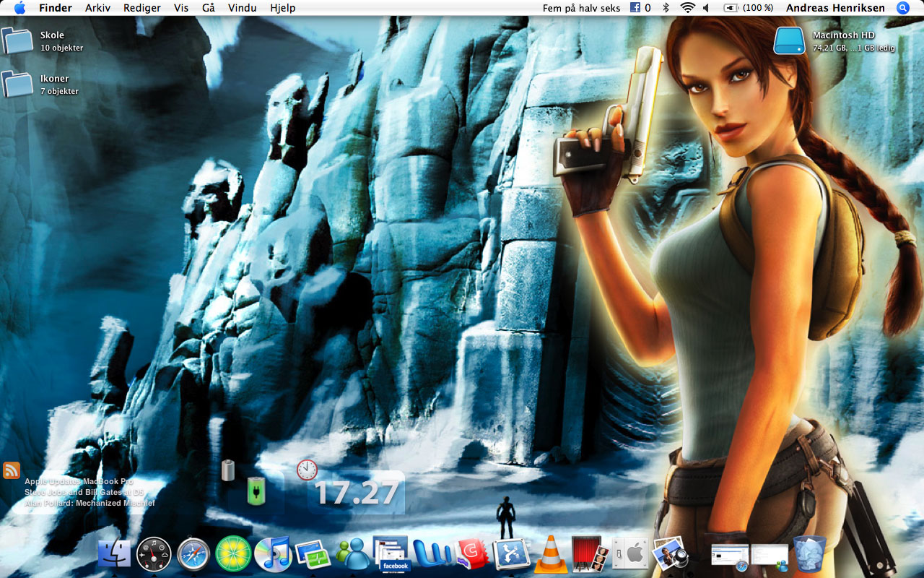
Task: Click the grey battery cylinder widget icon
Action: (x=228, y=470)
